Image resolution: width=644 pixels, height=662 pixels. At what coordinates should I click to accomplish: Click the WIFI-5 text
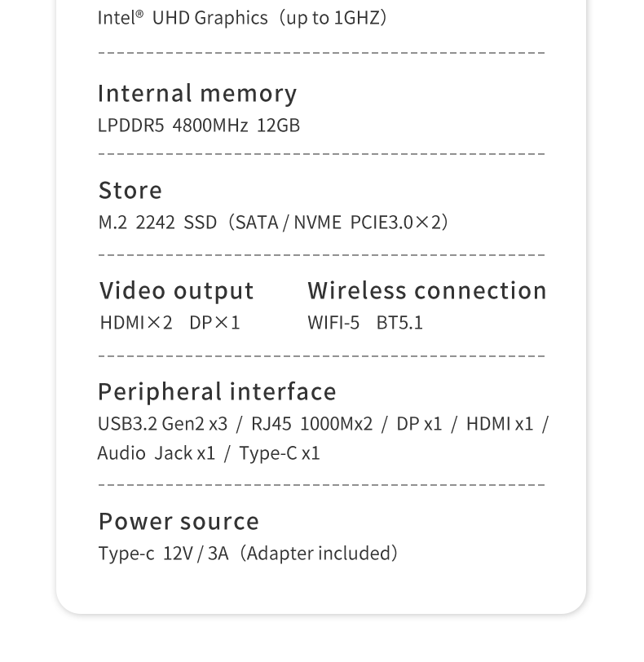(333, 323)
